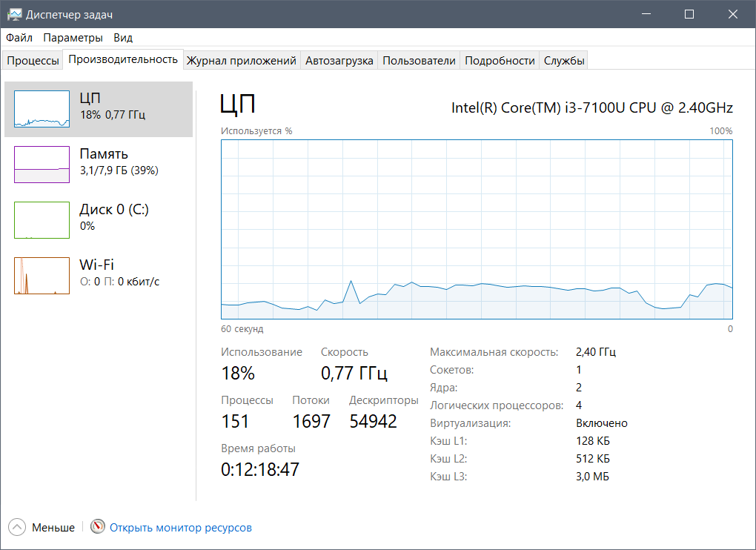Click the Сокетов value 1

click(x=579, y=370)
